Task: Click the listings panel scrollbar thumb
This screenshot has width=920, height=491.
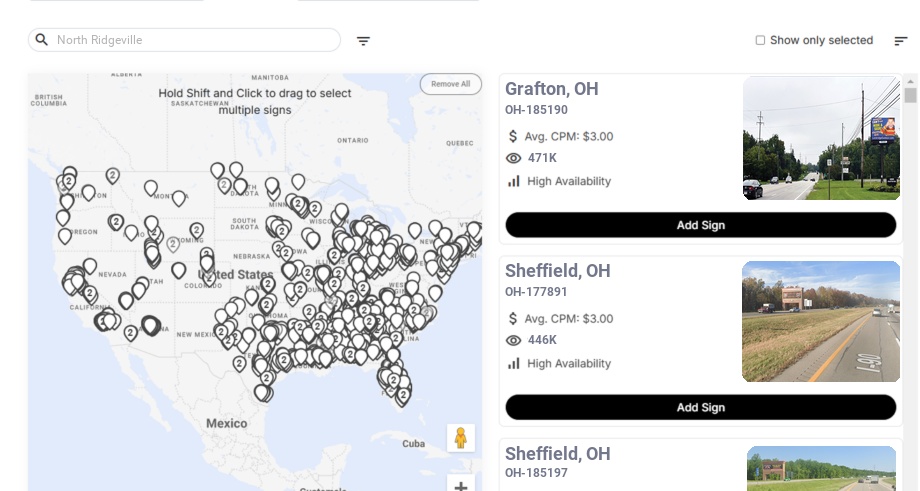Action: 910,96
